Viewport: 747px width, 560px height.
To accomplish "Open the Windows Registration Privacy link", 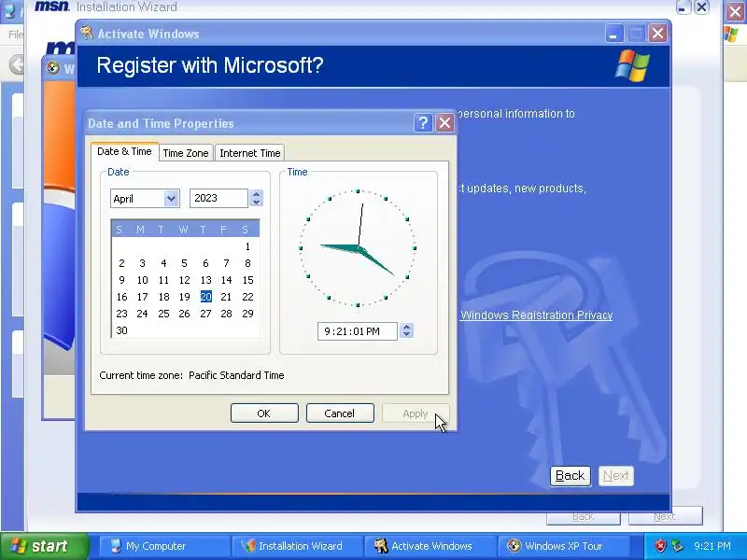I will pyautogui.click(x=536, y=315).
